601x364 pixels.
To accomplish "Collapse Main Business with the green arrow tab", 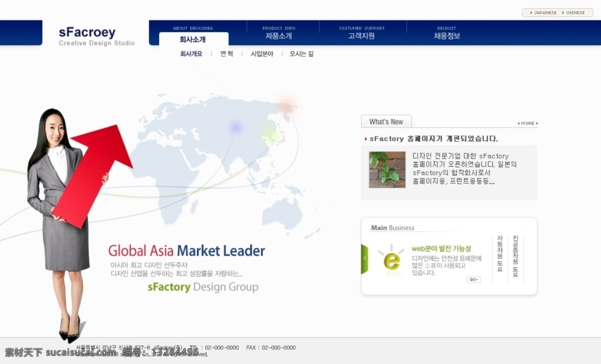I will point(365,259).
